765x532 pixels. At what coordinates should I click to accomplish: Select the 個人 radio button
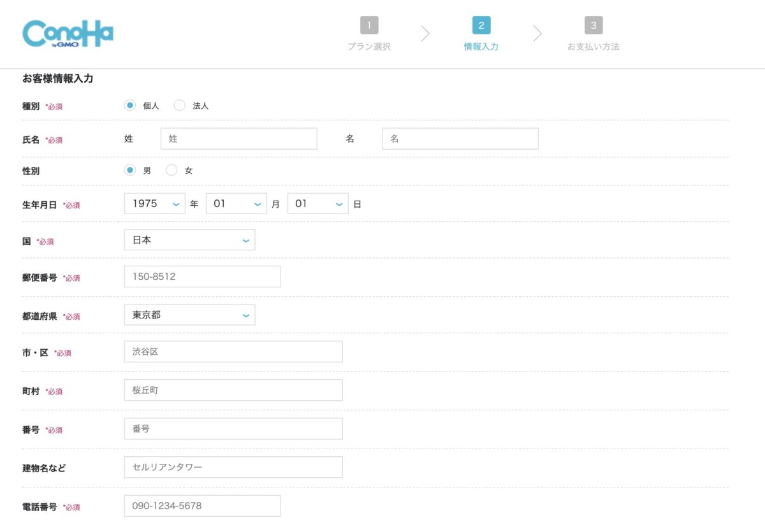coord(130,105)
